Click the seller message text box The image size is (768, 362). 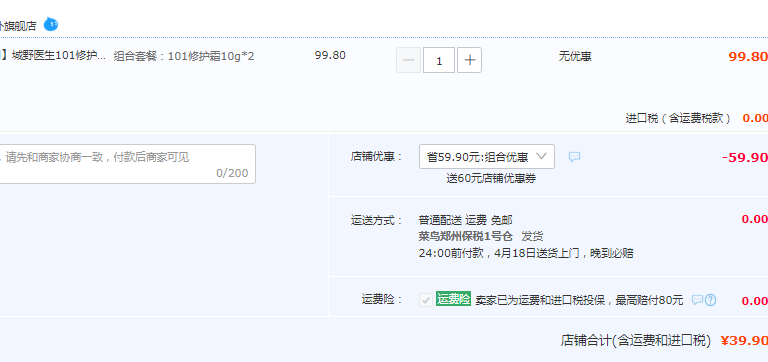pyautogui.click(x=127, y=164)
